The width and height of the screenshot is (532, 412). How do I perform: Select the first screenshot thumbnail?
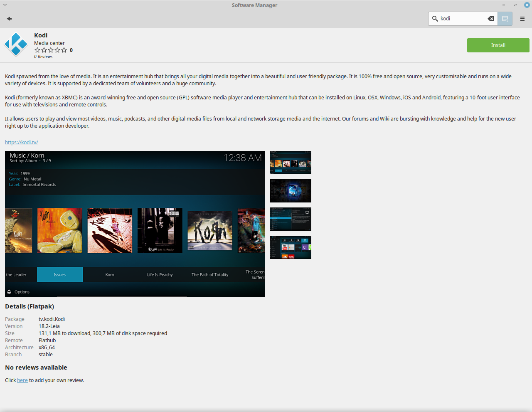click(x=291, y=163)
